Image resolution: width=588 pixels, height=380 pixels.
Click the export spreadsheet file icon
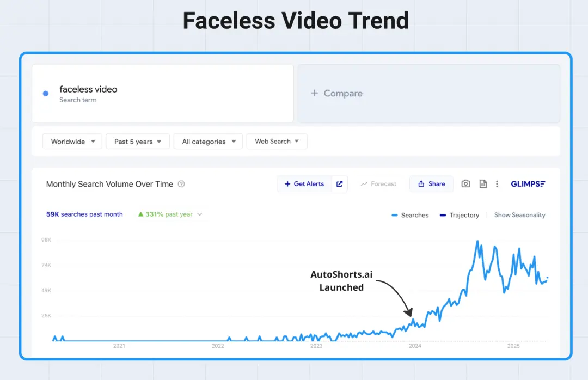point(483,184)
